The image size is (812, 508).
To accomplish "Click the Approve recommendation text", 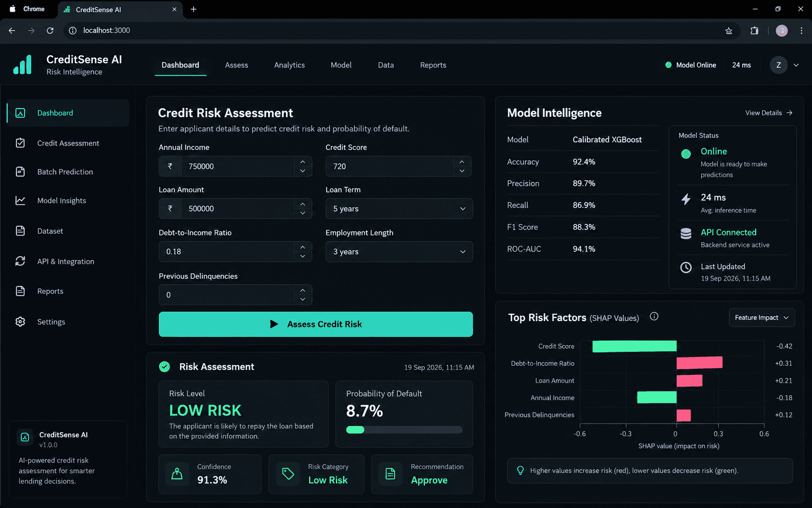I will (429, 480).
